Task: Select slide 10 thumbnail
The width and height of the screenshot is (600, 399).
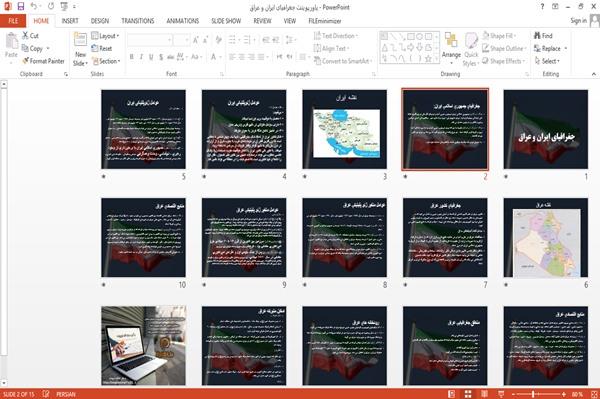Action: [x=143, y=238]
